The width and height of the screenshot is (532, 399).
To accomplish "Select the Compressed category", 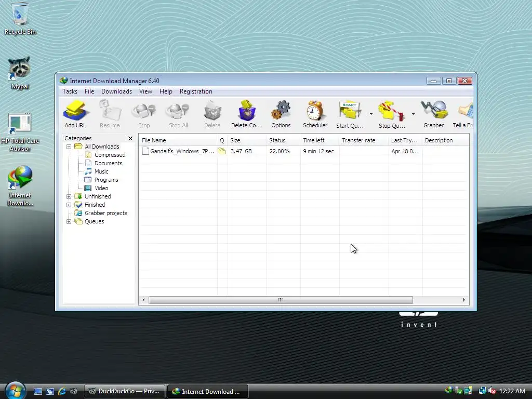I will pos(110,155).
